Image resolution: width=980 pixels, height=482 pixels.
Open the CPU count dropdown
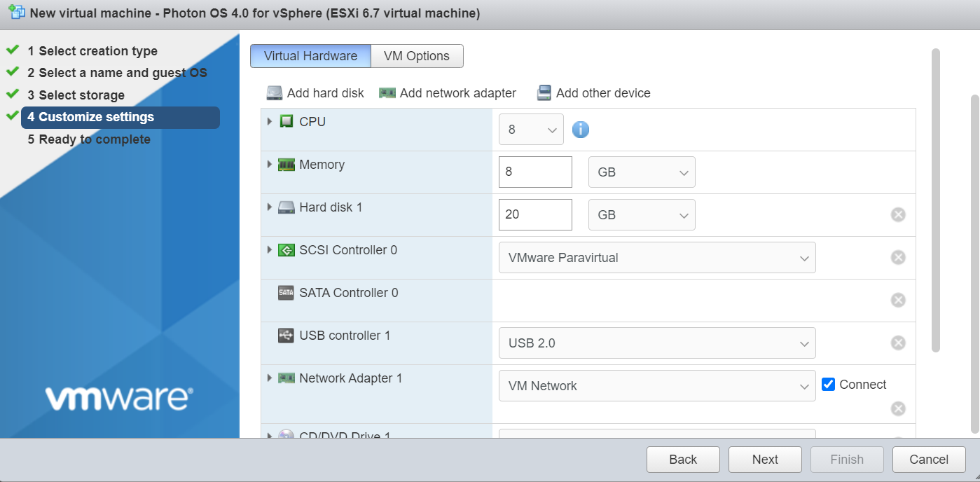(531, 130)
